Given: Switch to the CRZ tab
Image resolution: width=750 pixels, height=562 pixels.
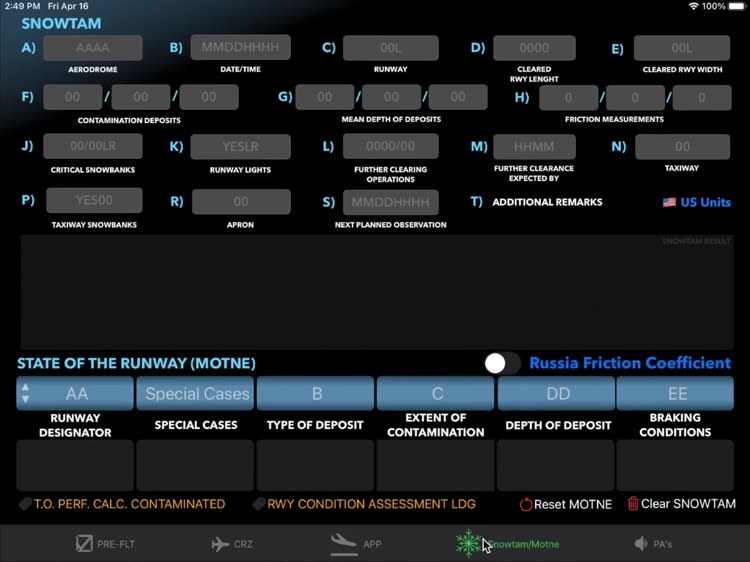Looking at the screenshot, I should [232, 544].
